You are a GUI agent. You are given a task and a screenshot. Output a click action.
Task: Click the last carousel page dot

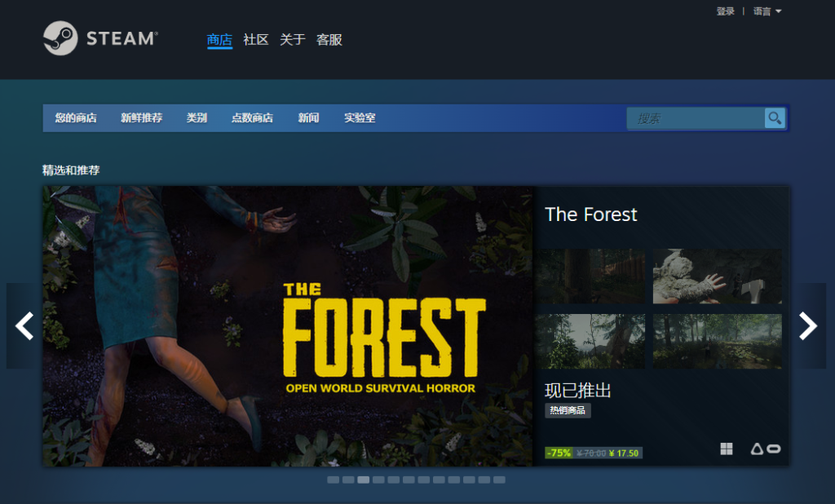click(x=499, y=480)
